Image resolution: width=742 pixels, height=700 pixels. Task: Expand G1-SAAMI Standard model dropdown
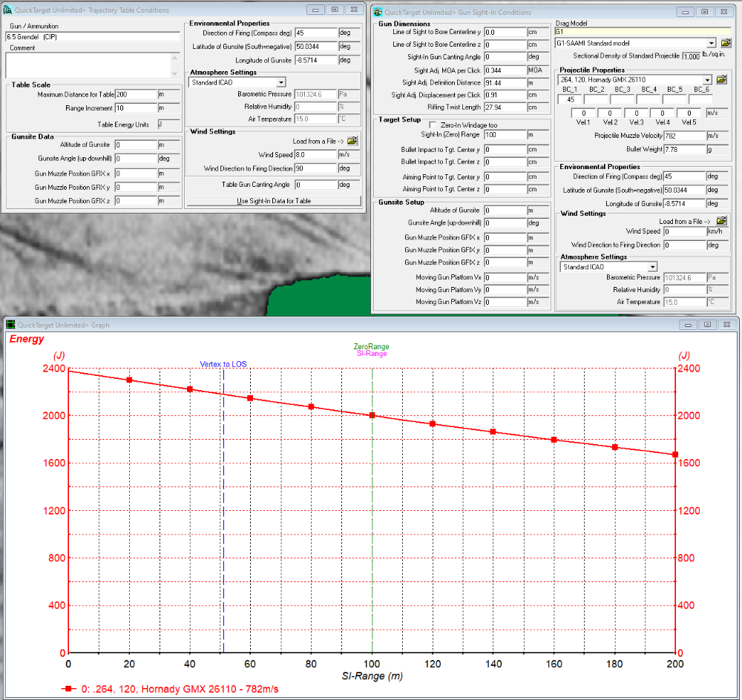[x=712, y=43]
